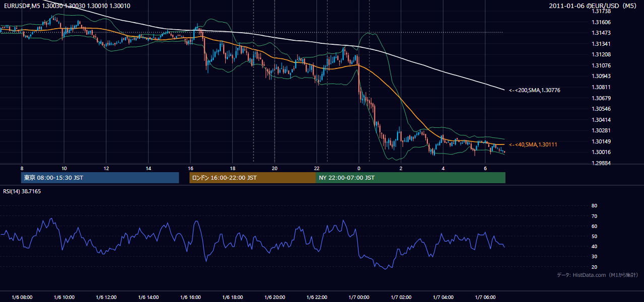Viewport: 644px width, 302px height.
Task: Click bottom time label 1/6 18:00
Action: coord(232,297)
